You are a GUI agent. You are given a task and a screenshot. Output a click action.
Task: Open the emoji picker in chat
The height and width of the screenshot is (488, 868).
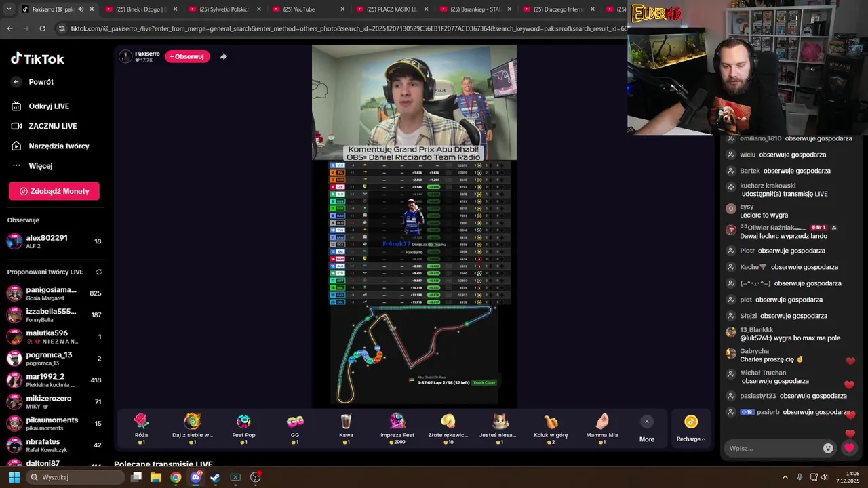828,448
